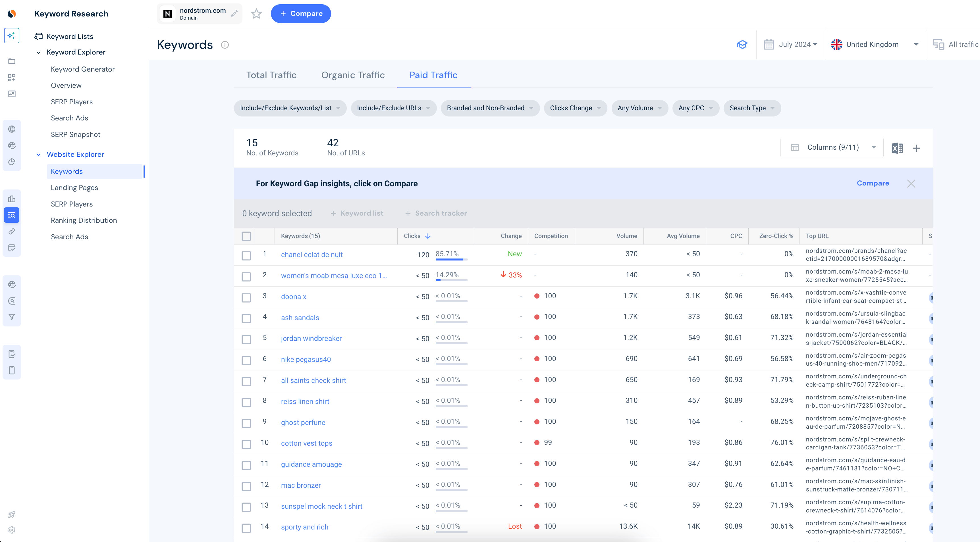Open the highlighted search list tool in sidebar
Viewport: 980px width, 542px height.
coord(11,215)
